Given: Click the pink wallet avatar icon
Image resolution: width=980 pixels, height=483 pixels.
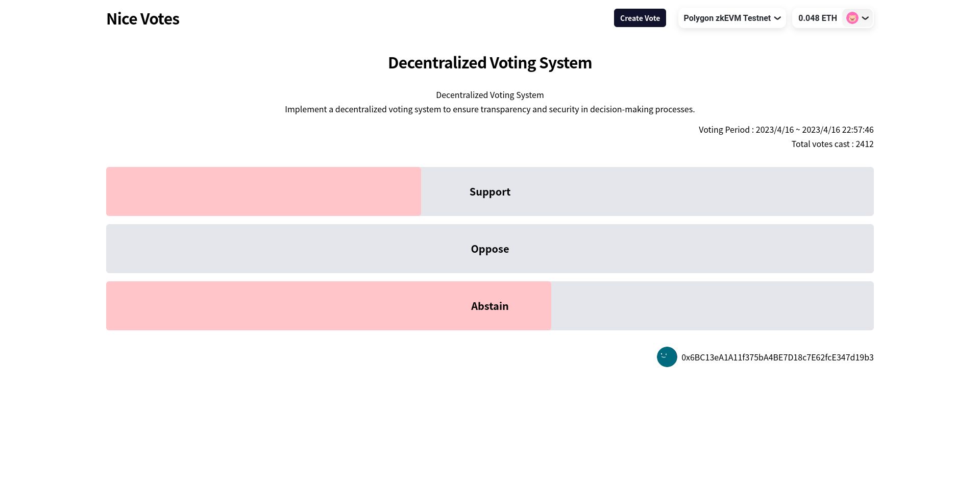Looking at the screenshot, I should (852, 18).
